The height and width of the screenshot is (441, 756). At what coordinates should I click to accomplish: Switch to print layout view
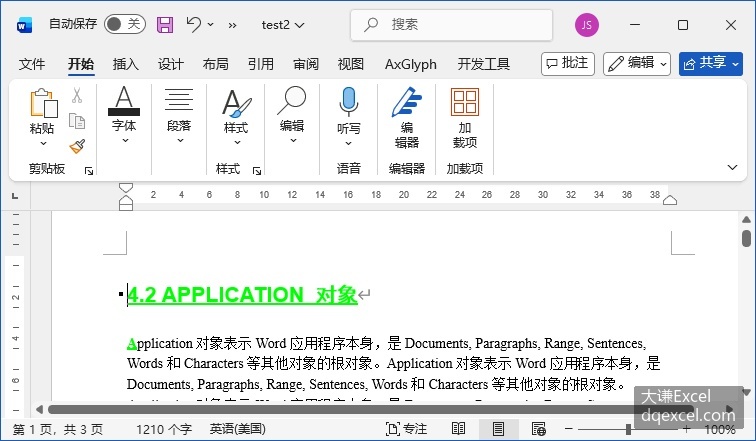(x=498, y=428)
